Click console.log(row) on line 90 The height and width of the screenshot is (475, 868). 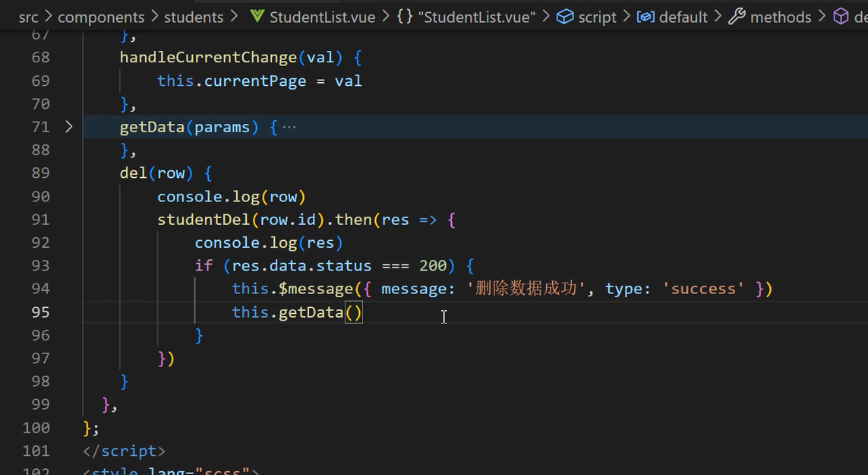coord(232,197)
